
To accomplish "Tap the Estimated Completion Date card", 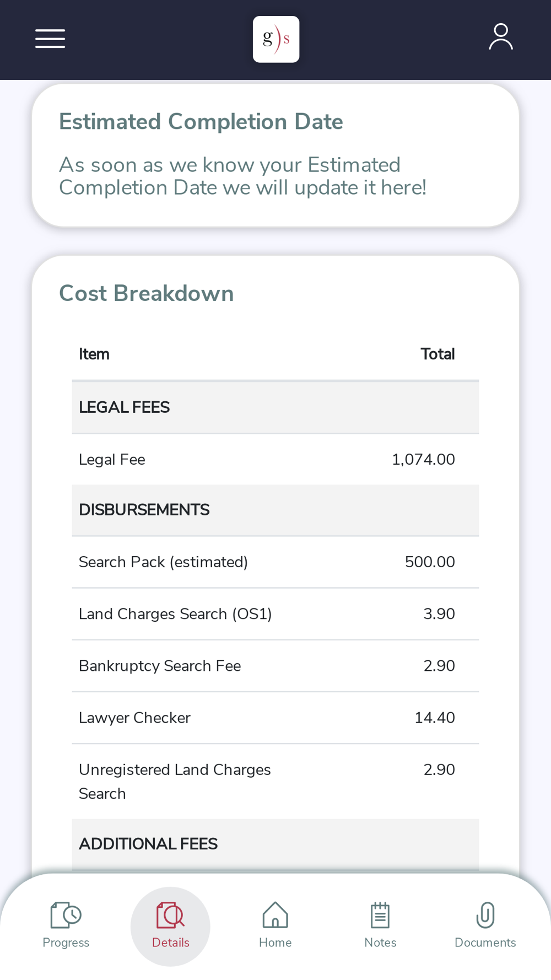I will (x=275, y=155).
